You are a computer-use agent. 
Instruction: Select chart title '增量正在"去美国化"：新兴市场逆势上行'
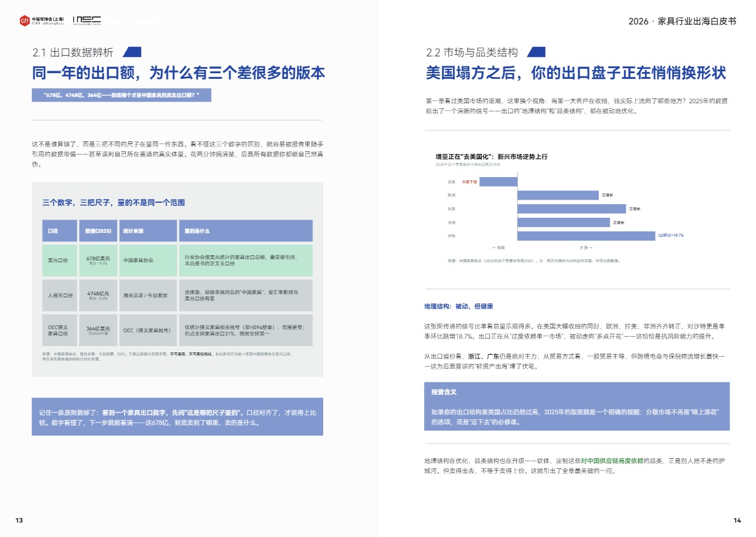(492, 156)
